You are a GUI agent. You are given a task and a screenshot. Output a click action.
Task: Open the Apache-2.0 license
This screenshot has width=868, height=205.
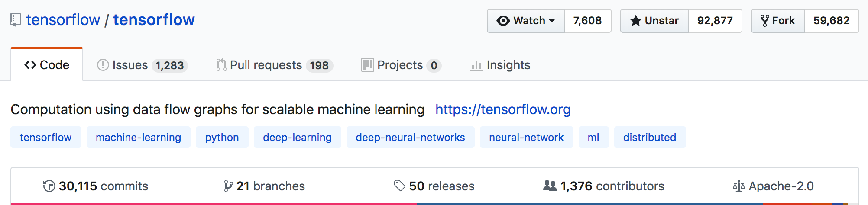click(773, 186)
